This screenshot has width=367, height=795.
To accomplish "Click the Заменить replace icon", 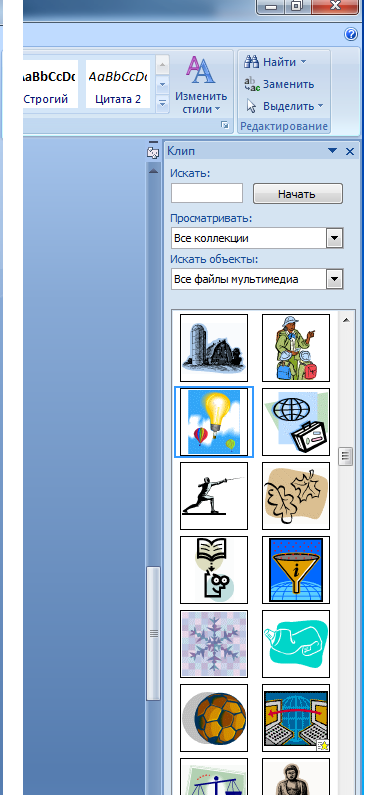I will click(x=251, y=84).
